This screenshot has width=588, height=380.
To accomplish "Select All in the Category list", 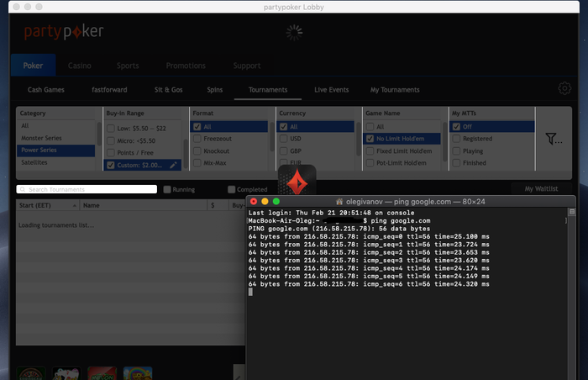I will (x=55, y=126).
